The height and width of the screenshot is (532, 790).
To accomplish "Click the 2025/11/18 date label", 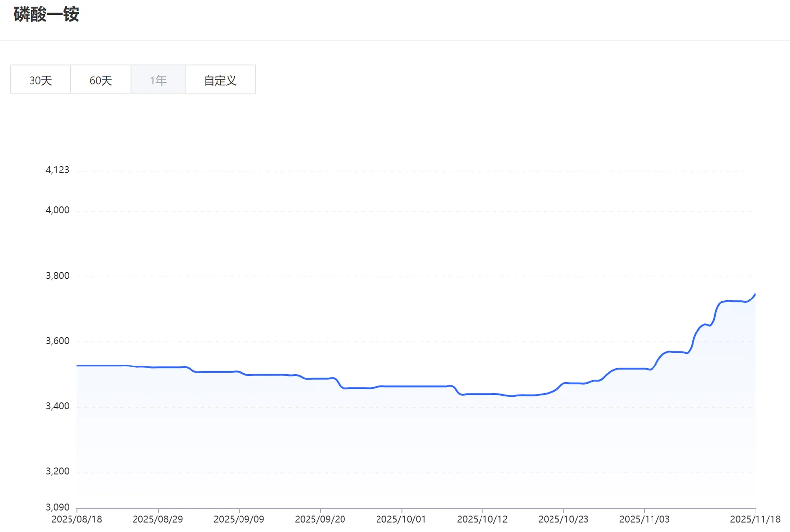I will click(755, 519).
